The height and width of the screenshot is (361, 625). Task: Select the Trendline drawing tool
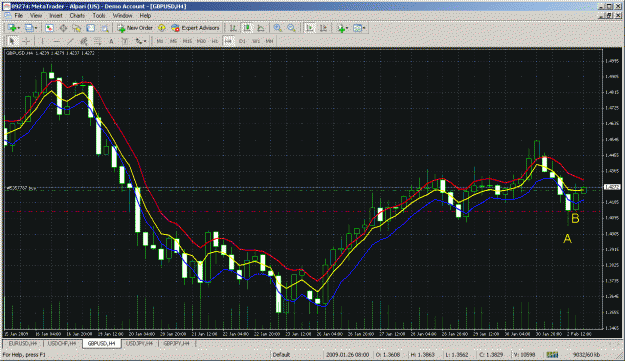click(70, 41)
